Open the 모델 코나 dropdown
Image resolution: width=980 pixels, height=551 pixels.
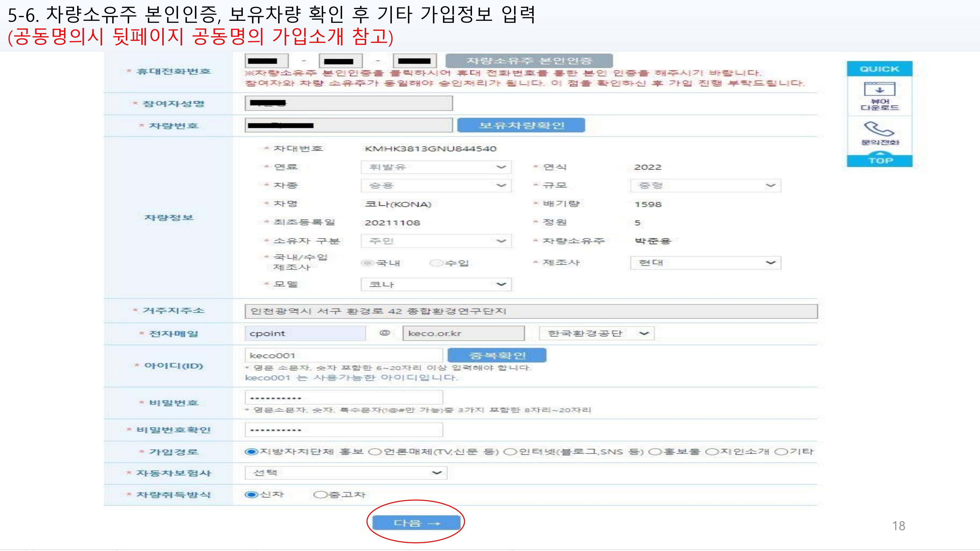point(436,284)
